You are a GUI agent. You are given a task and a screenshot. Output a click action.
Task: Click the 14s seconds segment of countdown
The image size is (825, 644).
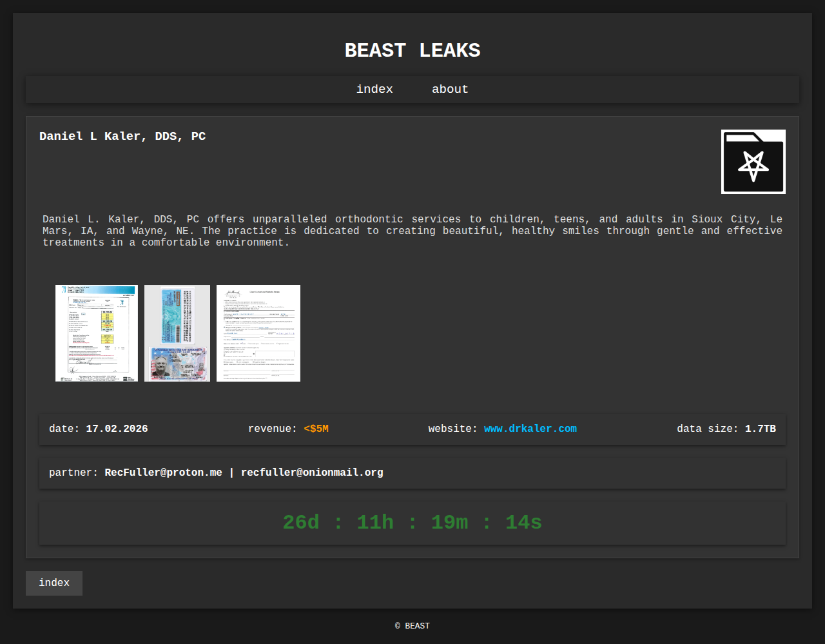pos(523,522)
